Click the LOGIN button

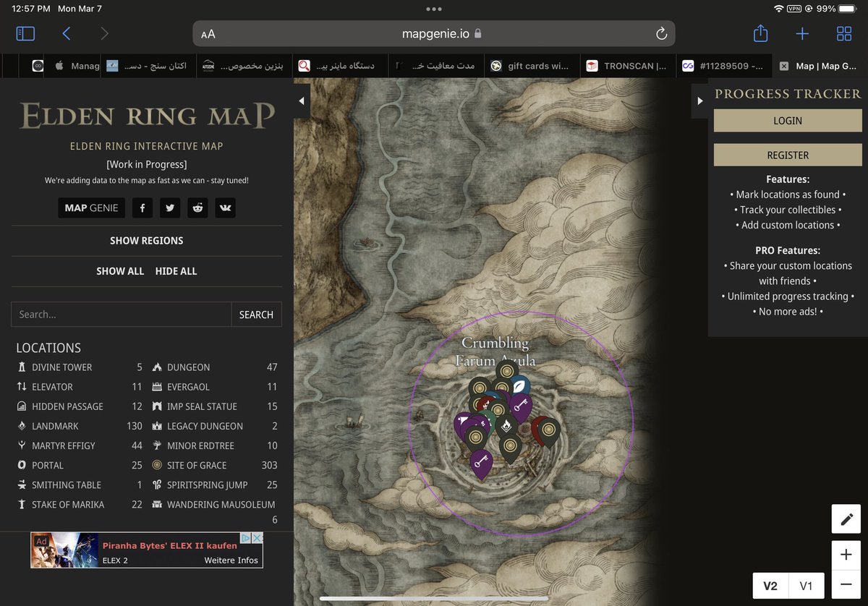click(x=788, y=121)
